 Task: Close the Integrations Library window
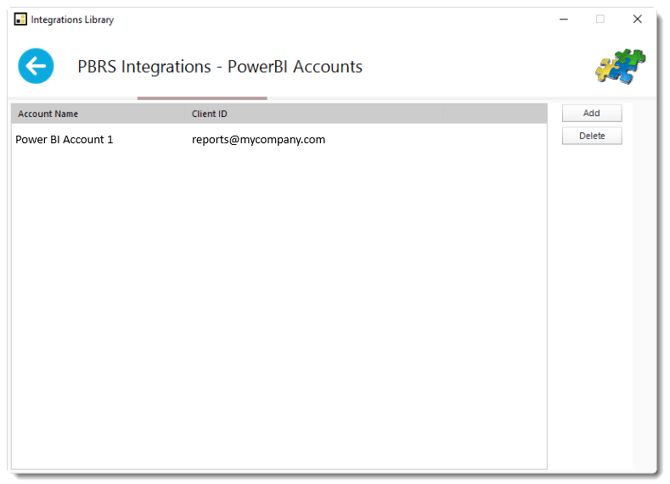(x=637, y=19)
